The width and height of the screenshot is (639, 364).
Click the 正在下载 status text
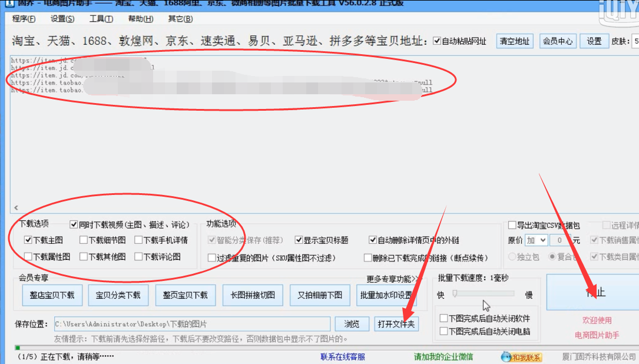click(x=65, y=357)
